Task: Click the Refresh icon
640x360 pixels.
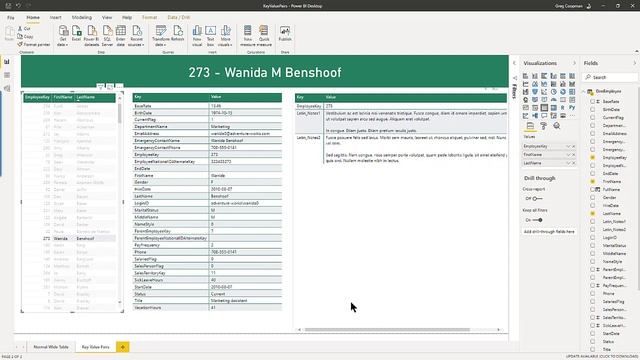Action: (x=178, y=33)
